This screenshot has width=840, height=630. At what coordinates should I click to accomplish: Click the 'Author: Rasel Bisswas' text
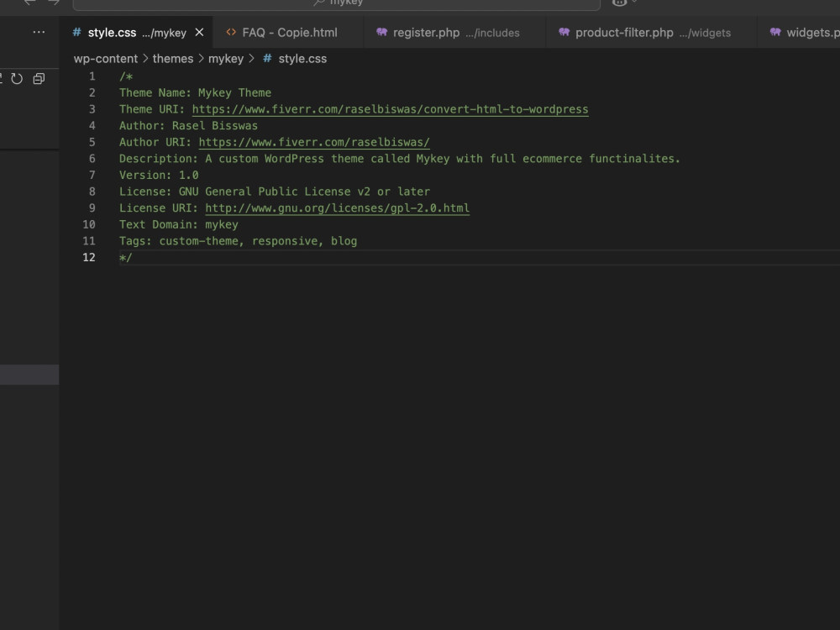[188, 126]
